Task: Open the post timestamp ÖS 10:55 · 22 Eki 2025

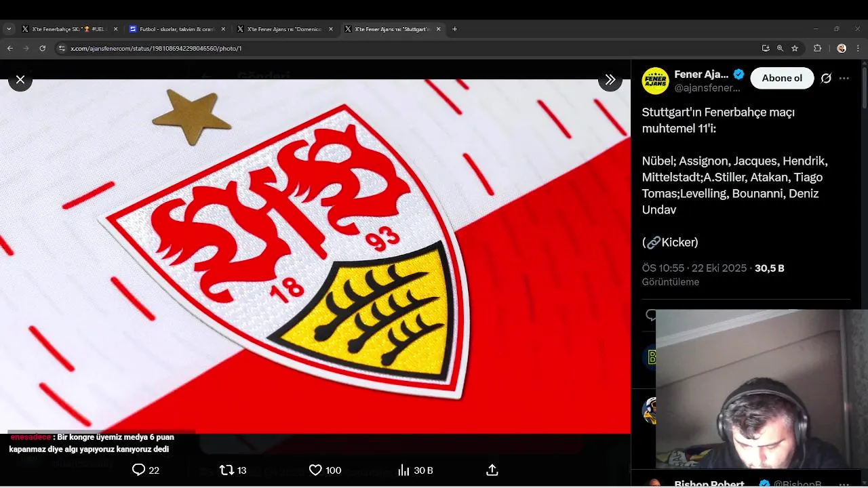Action: (x=694, y=268)
